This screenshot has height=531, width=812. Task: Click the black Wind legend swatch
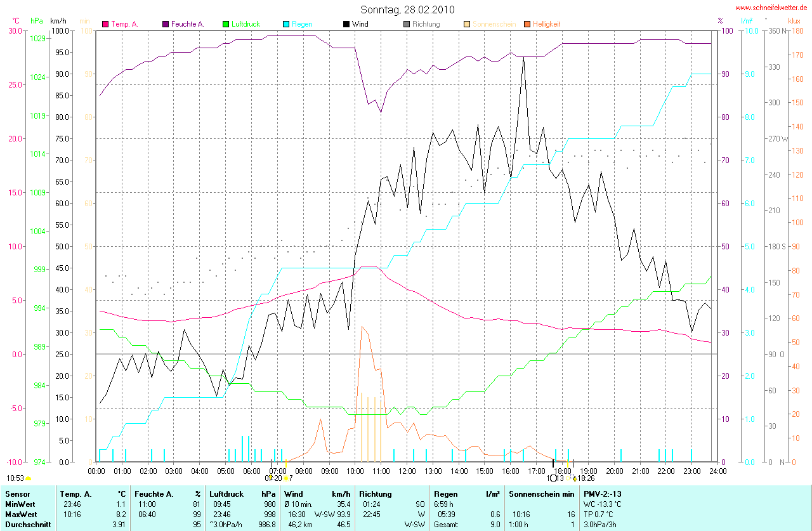tap(346, 24)
